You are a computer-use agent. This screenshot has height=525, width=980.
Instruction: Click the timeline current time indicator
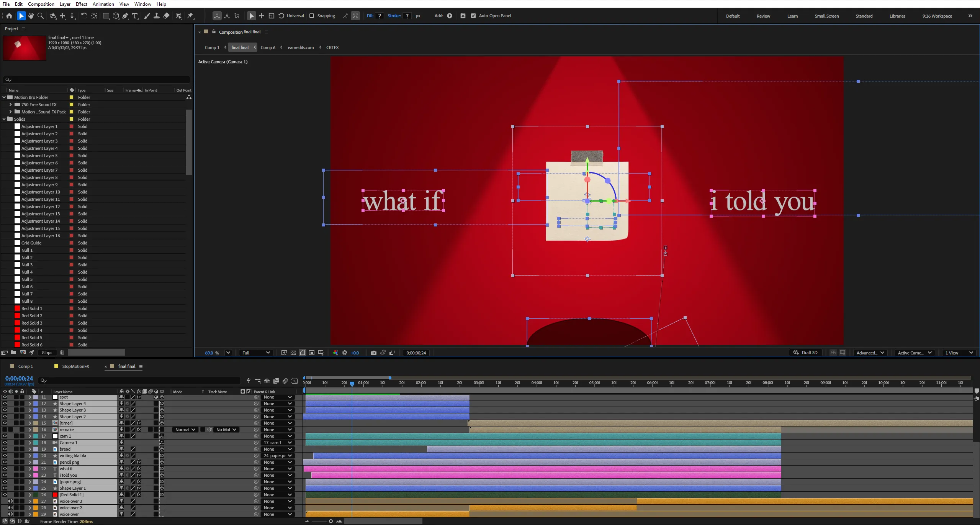[352, 384]
